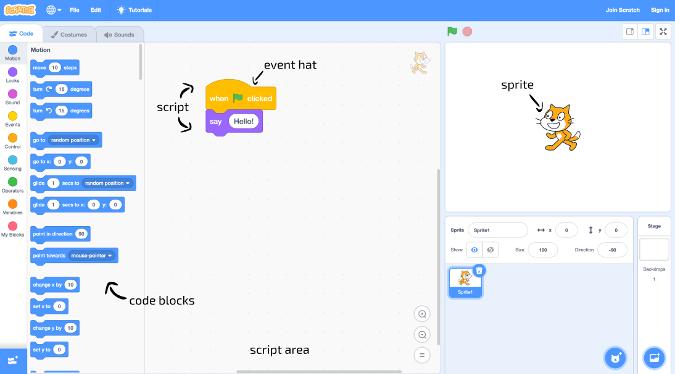The width and height of the screenshot is (675, 374).
Task: Switch to the Costumes tab
Action: click(x=69, y=34)
